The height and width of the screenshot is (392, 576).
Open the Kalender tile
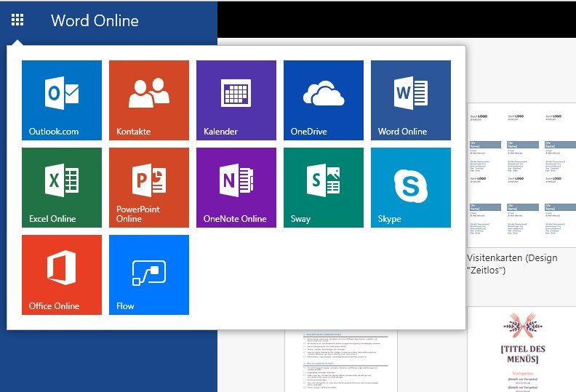point(236,100)
